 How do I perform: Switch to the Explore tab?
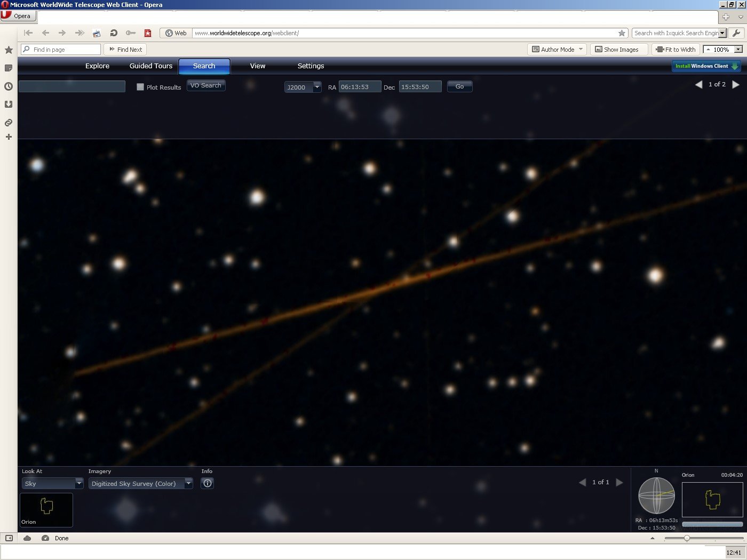pyautogui.click(x=97, y=66)
